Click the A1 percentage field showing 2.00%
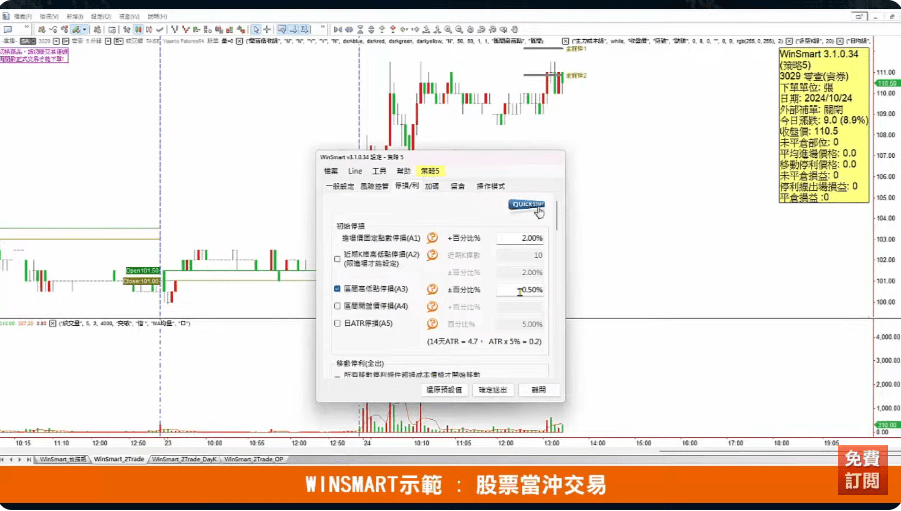This screenshot has height=511, width=901. pos(520,238)
